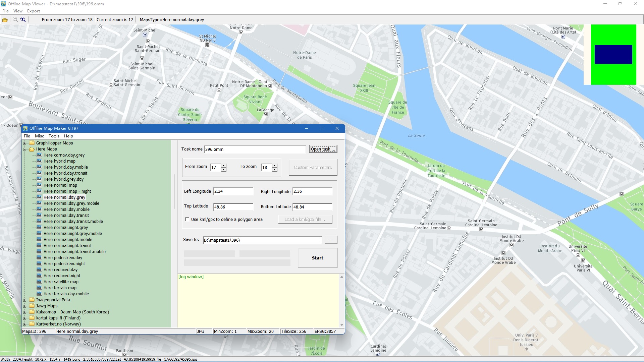Screen dimensions: 644x362
Task: Select the Here normal.night.mobile icon
Action: click(x=39, y=239)
